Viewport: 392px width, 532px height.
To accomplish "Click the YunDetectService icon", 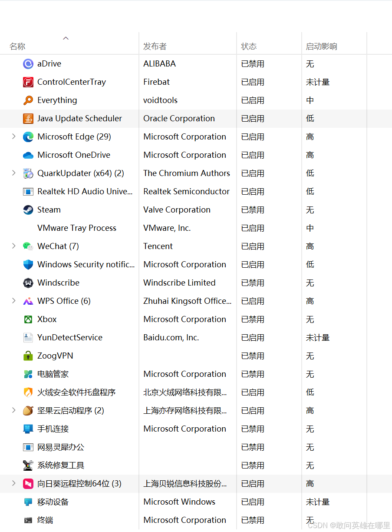I will point(28,338).
